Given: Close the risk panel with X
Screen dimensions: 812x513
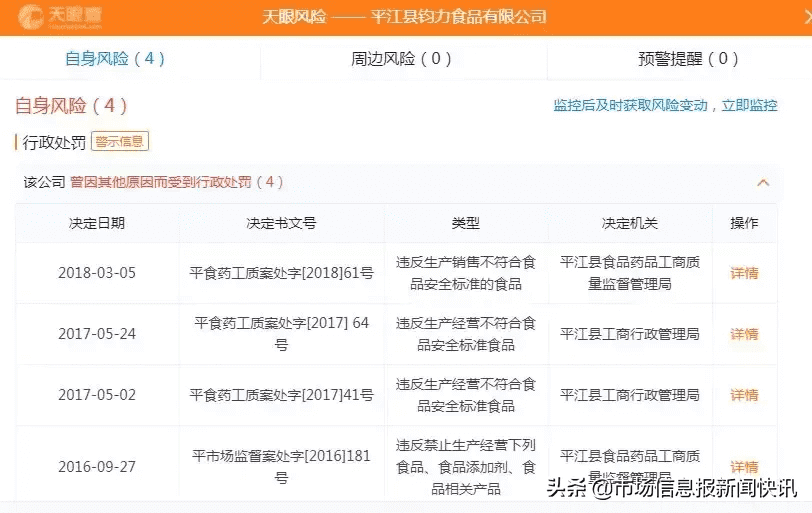Looking at the screenshot, I should [x=807, y=17].
